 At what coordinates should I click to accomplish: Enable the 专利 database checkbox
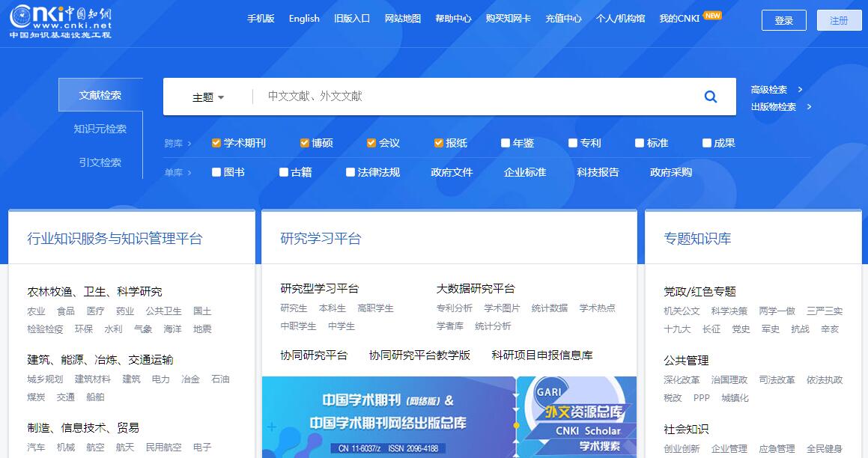coord(573,143)
